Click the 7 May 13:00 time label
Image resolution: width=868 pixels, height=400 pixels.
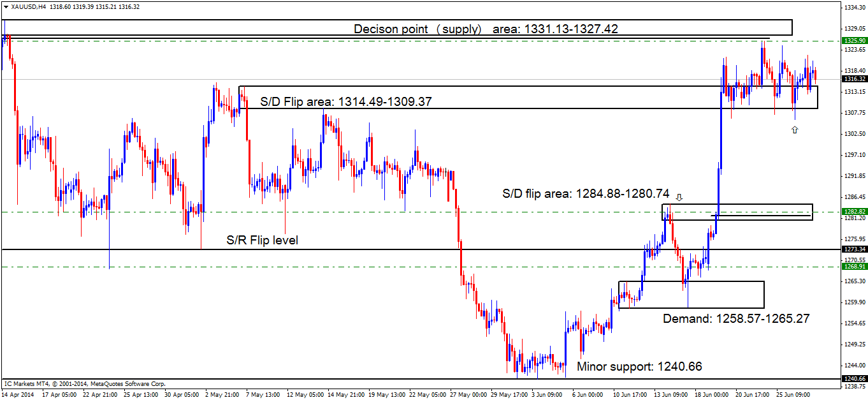coord(263,395)
